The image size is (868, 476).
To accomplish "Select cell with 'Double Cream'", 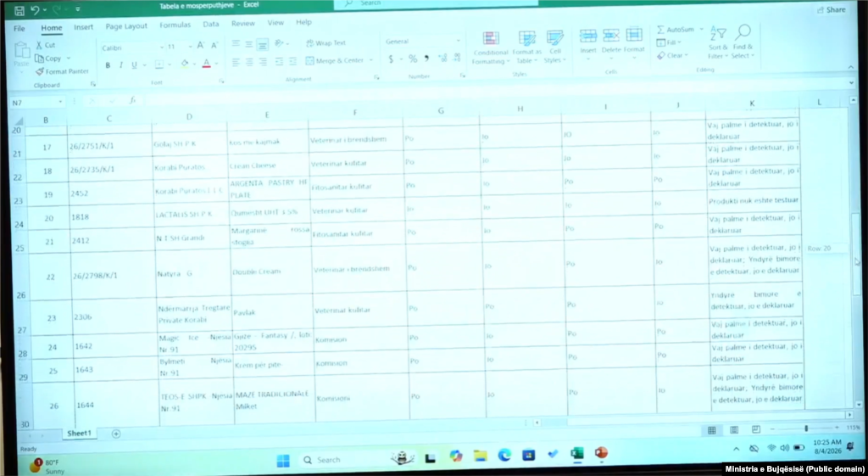I will click(x=270, y=272).
